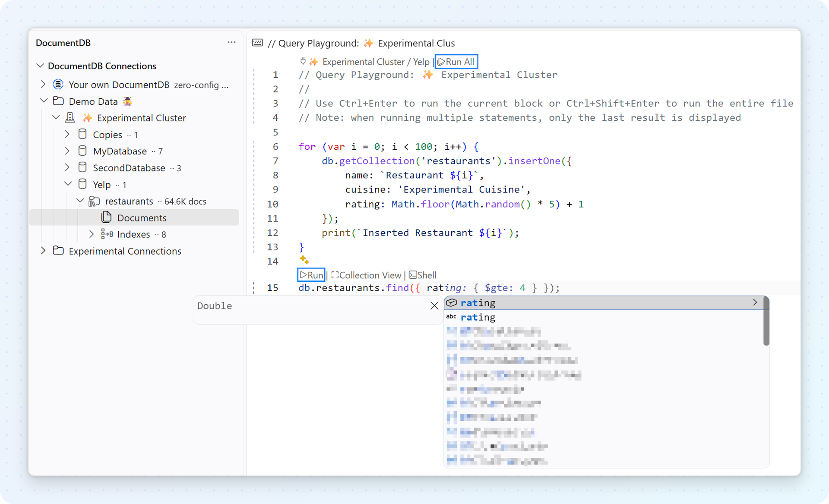Image resolution: width=829 pixels, height=504 pixels.
Task: Close the Double type details popup
Action: point(434,306)
